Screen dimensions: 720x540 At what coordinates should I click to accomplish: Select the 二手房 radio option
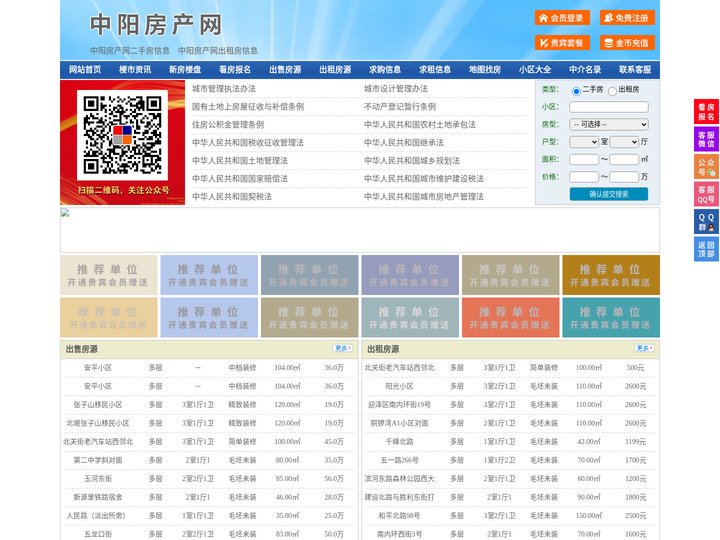pos(576,91)
